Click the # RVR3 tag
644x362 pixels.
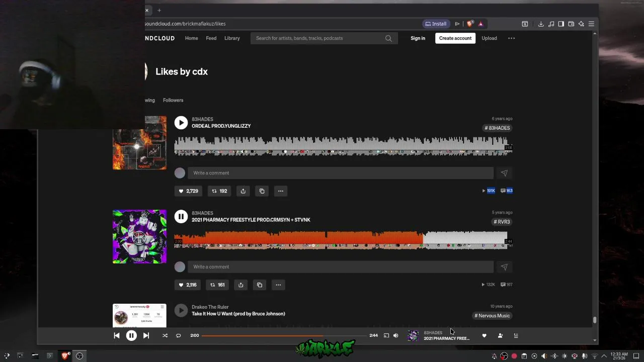[x=502, y=222]
